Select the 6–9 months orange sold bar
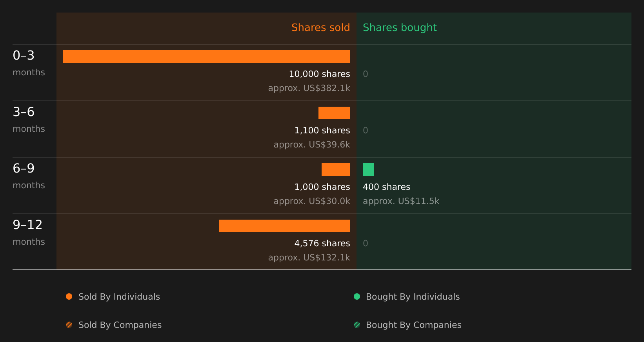The height and width of the screenshot is (342, 644). click(336, 169)
